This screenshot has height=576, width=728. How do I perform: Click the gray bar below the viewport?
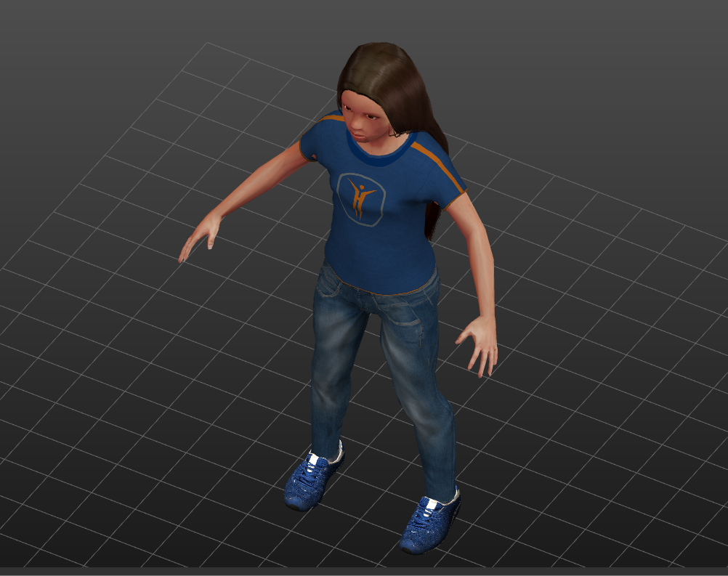[x=363, y=572]
